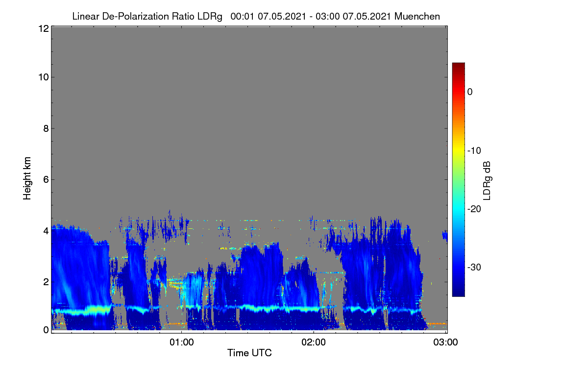Click the cyan -20 dB colorbar region
The width and height of the screenshot is (588, 392).
[x=458, y=209]
